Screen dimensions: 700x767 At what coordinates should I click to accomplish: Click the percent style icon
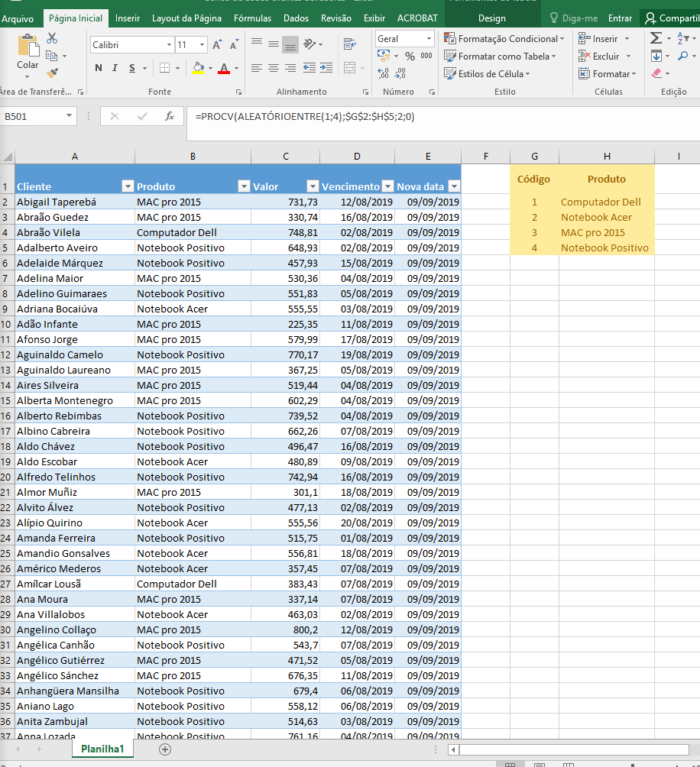[x=410, y=56]
